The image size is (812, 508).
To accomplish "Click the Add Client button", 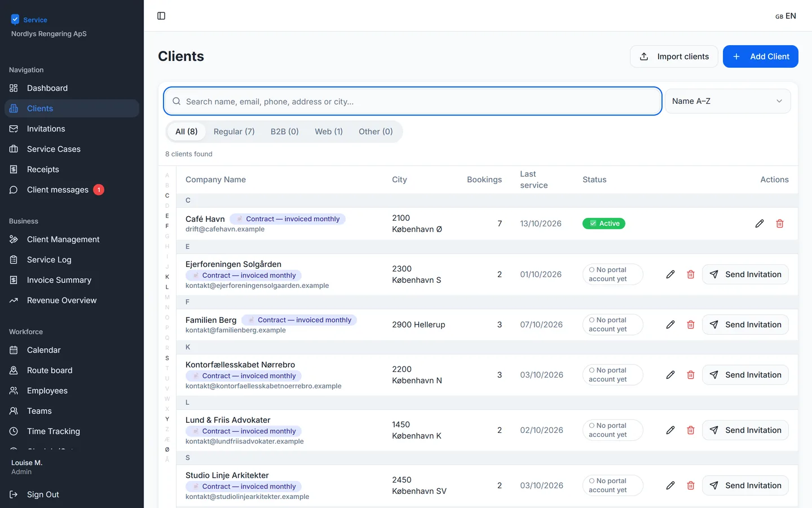I will tap(761, 56).
